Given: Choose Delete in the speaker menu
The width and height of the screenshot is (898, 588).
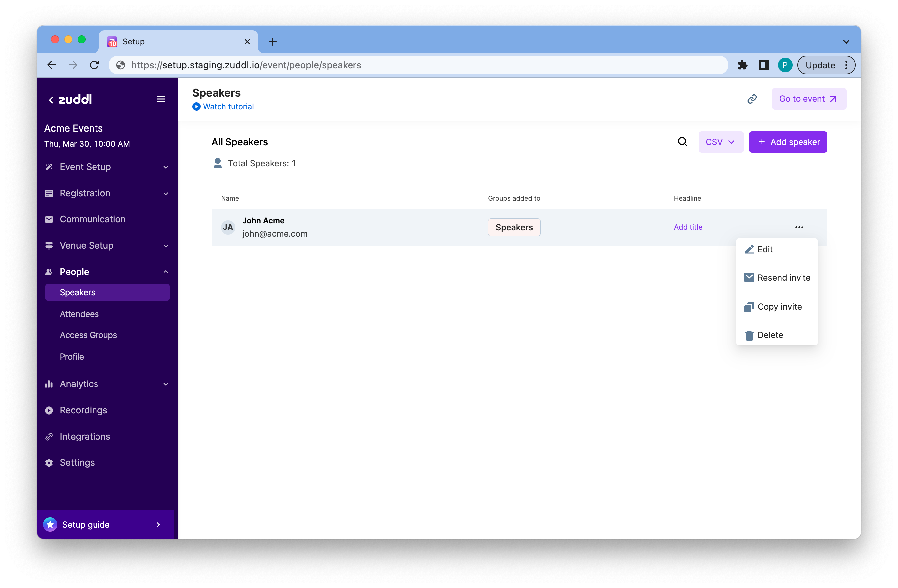Looking at the screenshot, I should (770, 335).
